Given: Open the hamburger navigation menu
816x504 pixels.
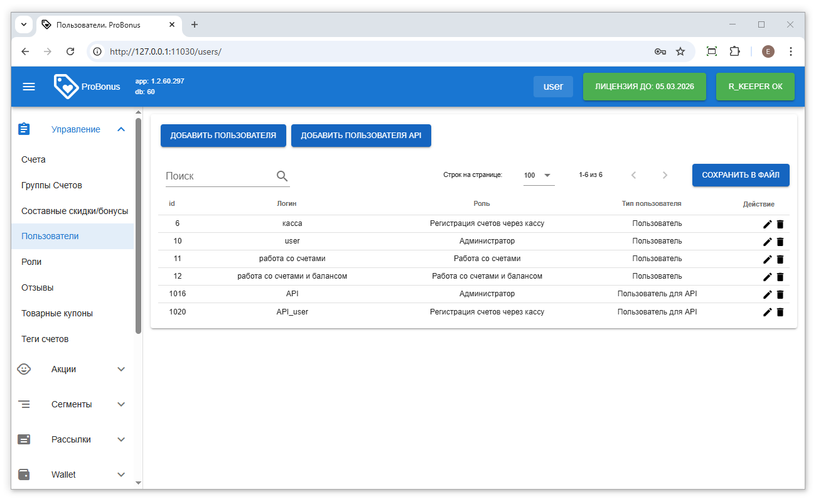Looking at the screenshot, I should coord(29,87).
